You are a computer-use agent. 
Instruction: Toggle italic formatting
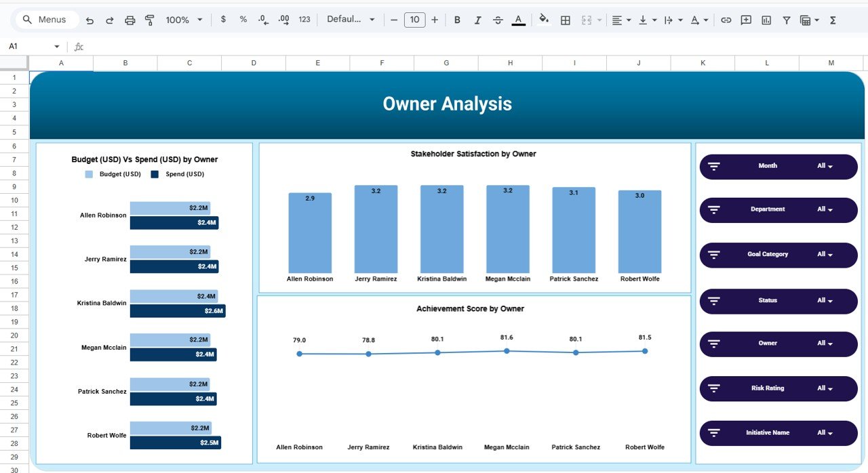(477, 20)
